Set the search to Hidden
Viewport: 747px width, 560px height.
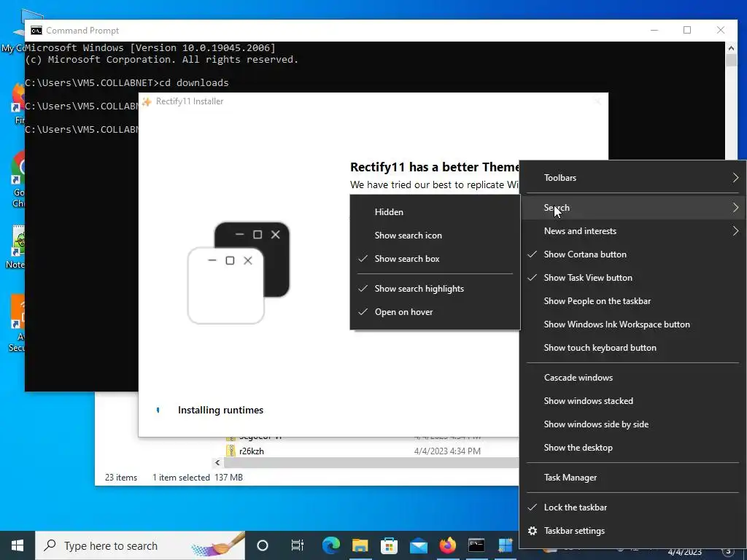[435, 212]
